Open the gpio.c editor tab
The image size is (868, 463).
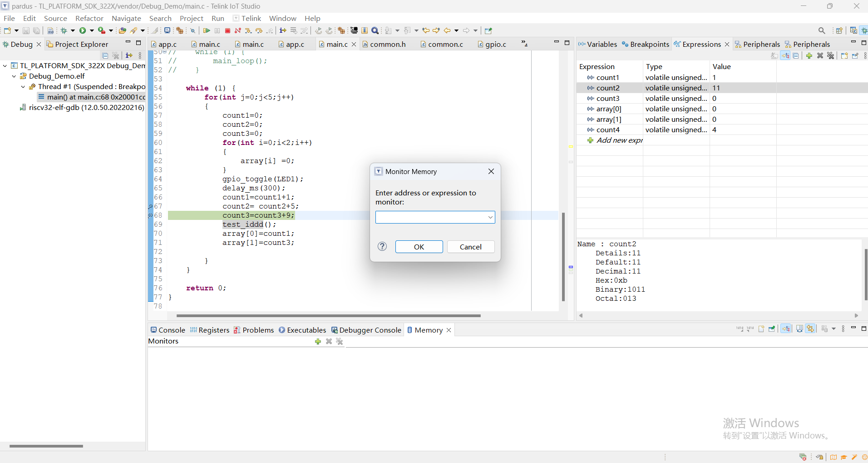[x=492, y=44]
